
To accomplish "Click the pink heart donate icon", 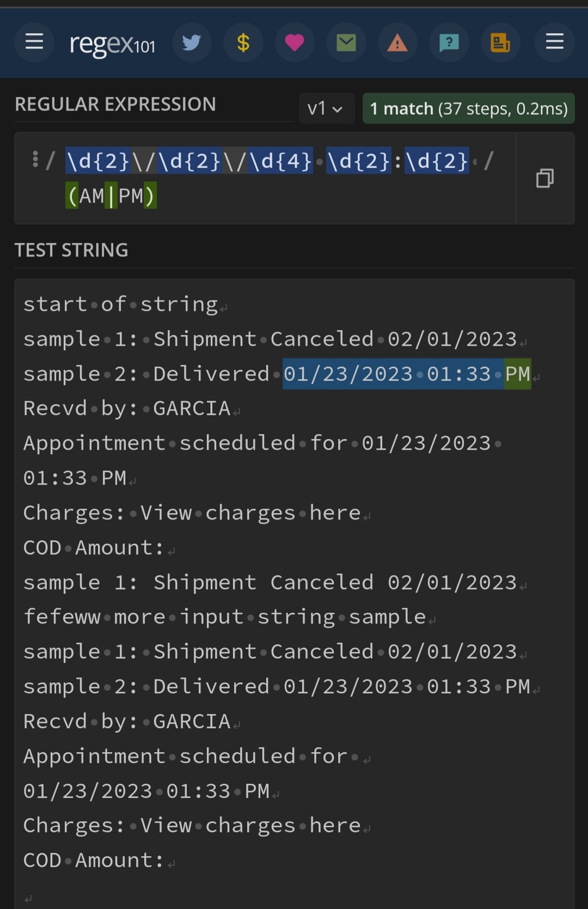I will [295, 42].
